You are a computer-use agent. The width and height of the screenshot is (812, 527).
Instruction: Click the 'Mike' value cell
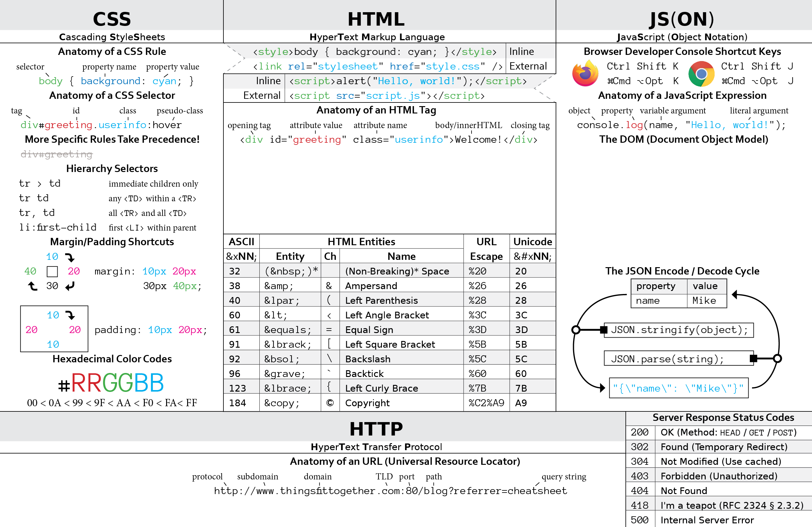pyautogui.click(x=707, y=301)
